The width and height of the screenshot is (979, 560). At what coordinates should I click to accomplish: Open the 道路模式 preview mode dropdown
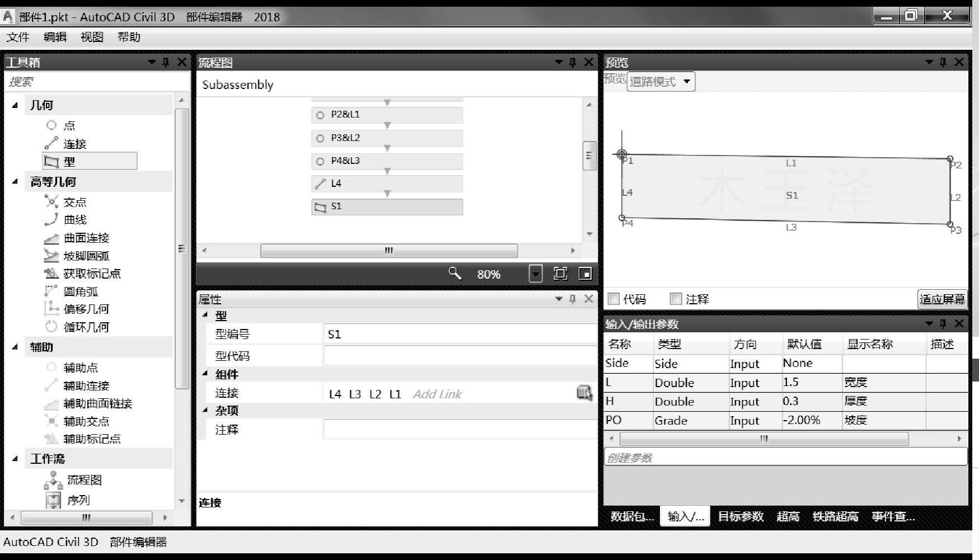661,82
